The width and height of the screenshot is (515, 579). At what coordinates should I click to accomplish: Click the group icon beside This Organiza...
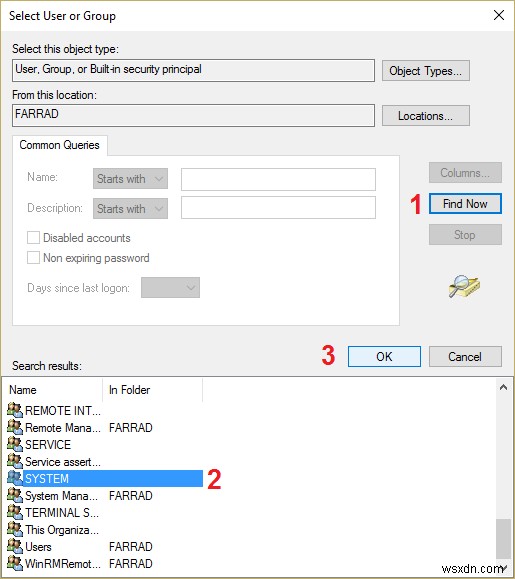click(x=15, y=529)
